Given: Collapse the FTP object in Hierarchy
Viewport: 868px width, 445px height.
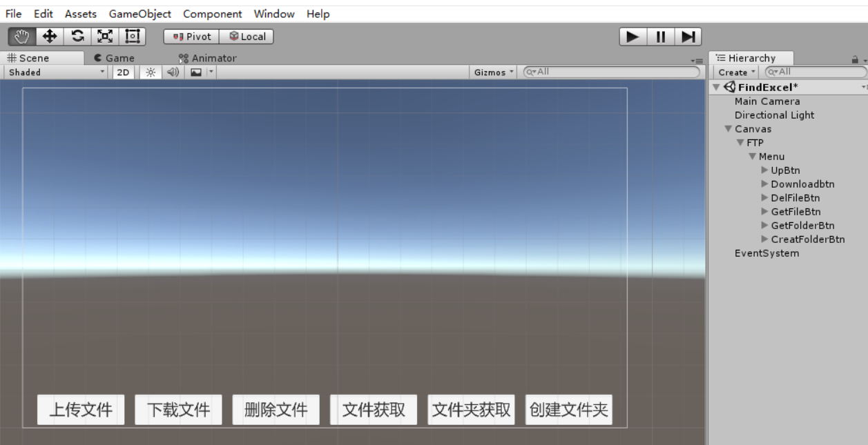Looking at the screenshot, I should 740,142.
